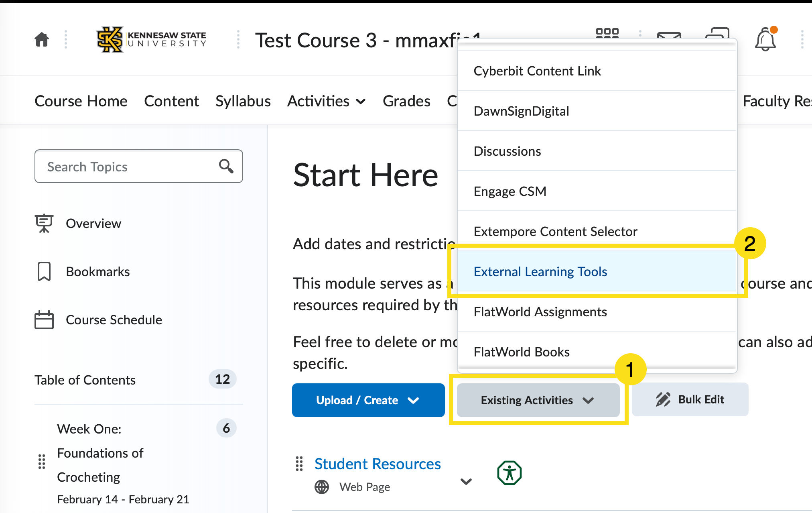
Task: Click the home icon
Action: pyautogui.click(x=41, y=39)
